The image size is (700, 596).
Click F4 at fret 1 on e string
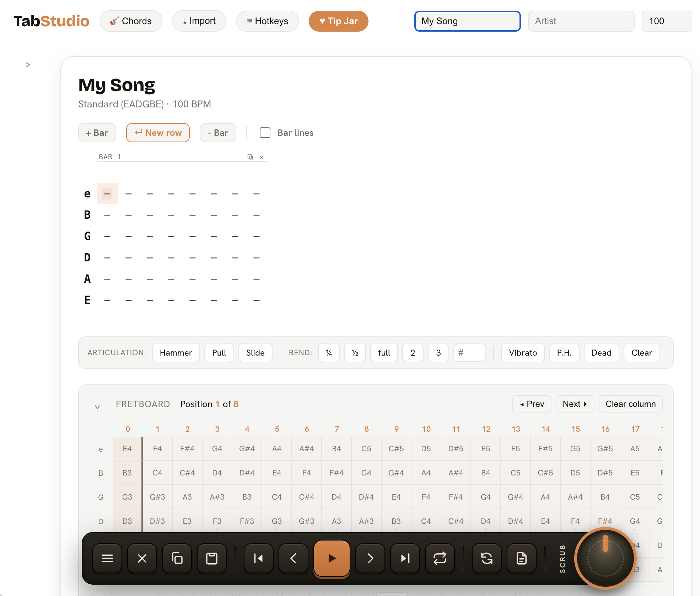157,448
